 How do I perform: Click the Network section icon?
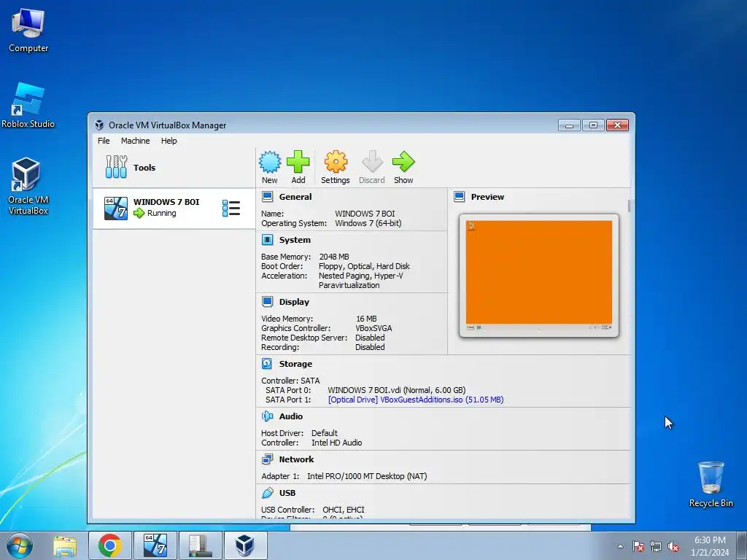point(267,459)
